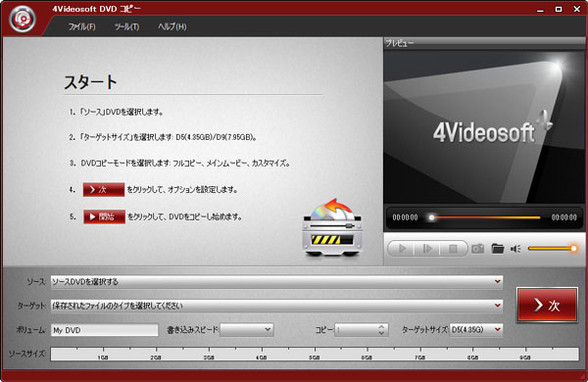The image size is (588, 382).
Task: Click the 4Videosoft preview video area
Action: (x=484, y=127)
